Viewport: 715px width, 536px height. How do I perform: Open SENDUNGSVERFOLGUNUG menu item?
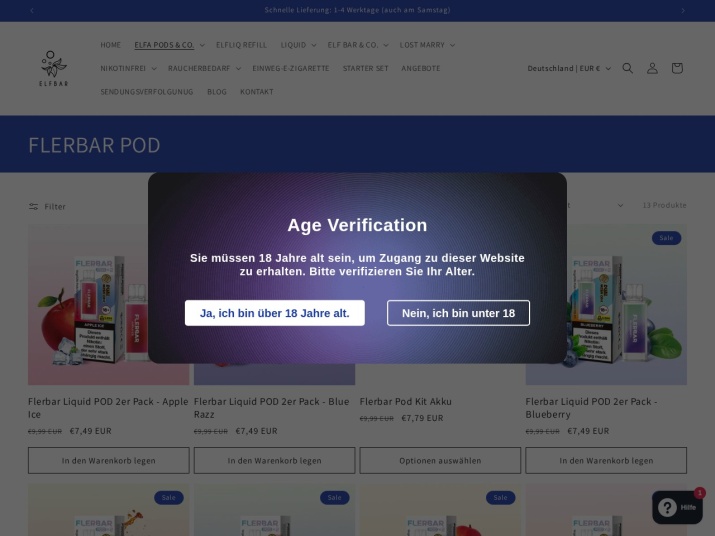click(147, 92)
